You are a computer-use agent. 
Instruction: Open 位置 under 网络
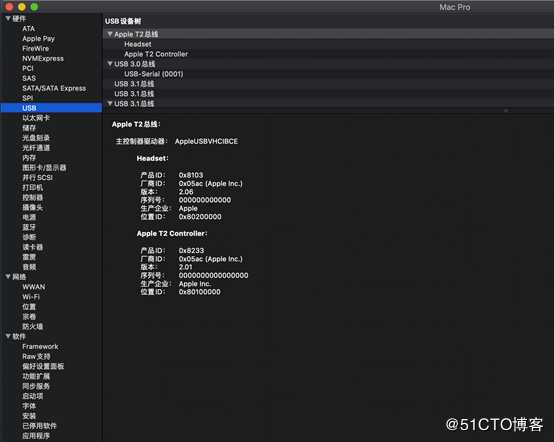tap(29, 307)
